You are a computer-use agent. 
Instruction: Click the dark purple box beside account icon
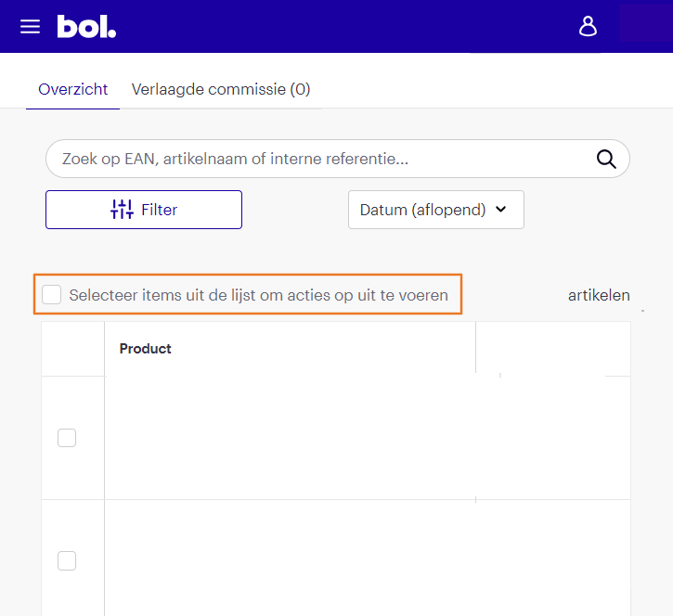click(x=645, y=24)
